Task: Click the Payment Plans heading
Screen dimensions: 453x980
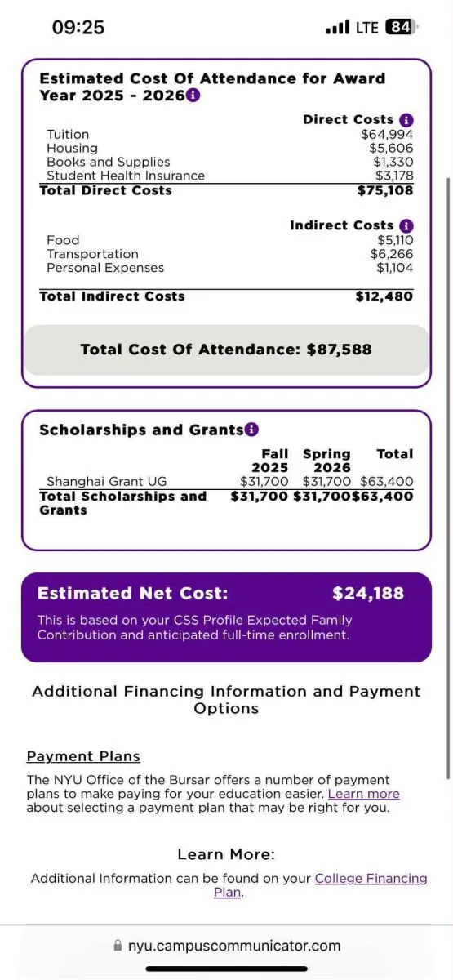Action: 83,756
